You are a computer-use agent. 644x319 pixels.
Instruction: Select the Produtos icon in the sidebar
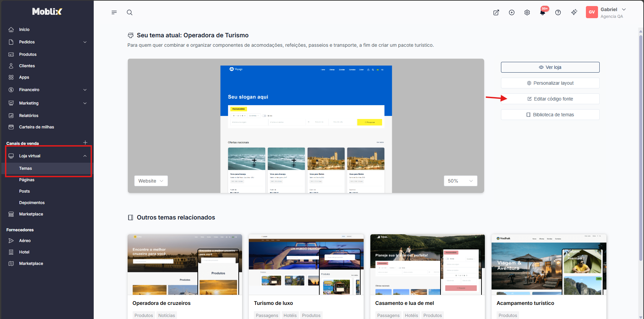point(11,54)
